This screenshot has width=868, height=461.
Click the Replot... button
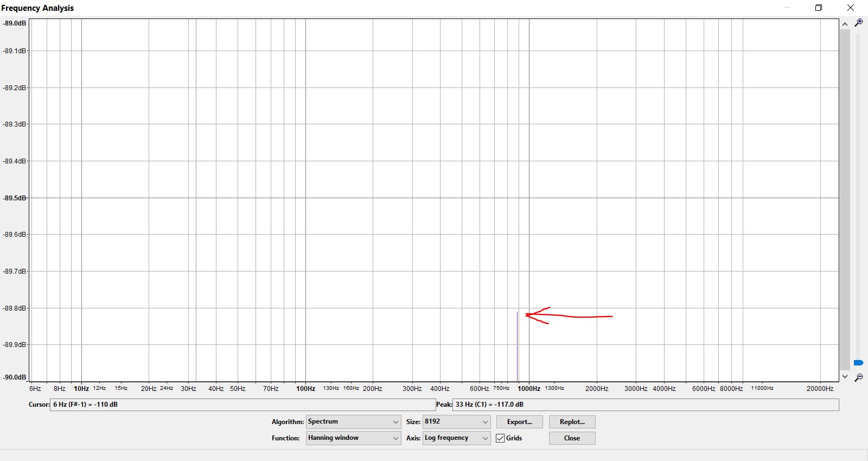point(572,422)
